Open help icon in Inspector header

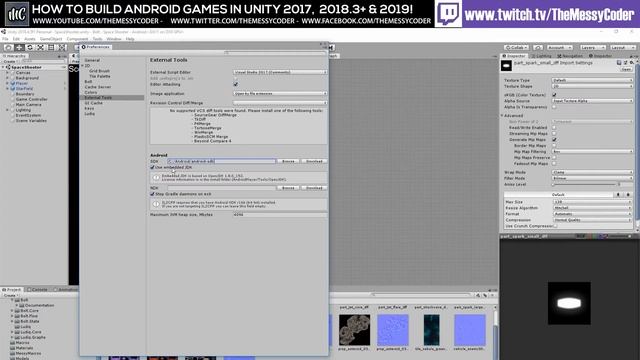pyautogui.click(x=619, y=63)
